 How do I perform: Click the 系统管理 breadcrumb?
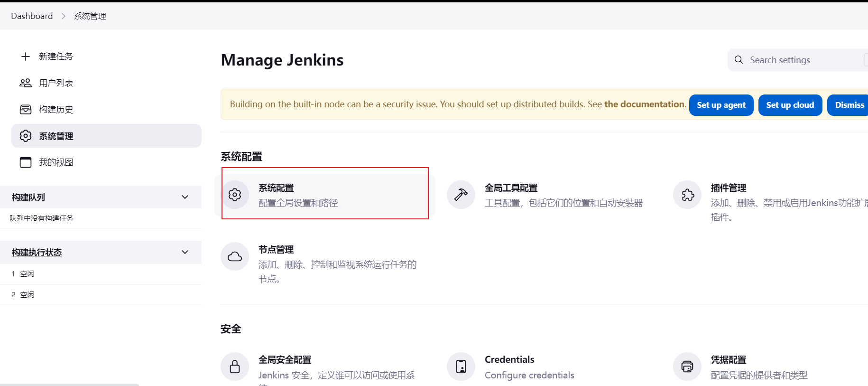click(90, 16)
